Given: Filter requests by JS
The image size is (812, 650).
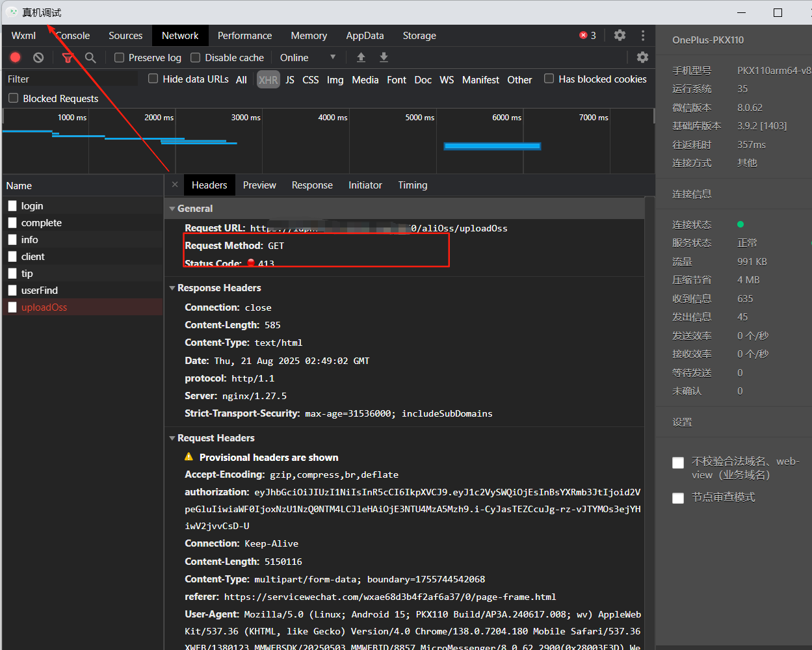Looking at the screenshot, I should point(290,80).
